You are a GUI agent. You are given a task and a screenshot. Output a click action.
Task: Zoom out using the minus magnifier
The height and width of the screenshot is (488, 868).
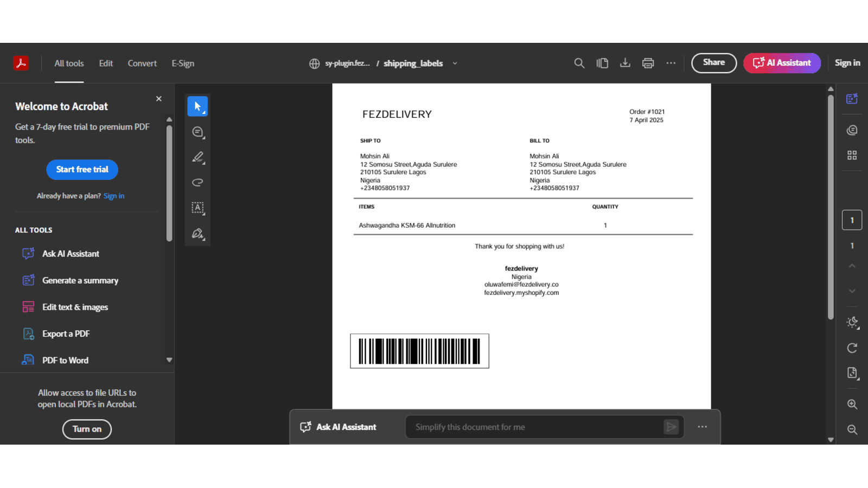pos(852,429)
